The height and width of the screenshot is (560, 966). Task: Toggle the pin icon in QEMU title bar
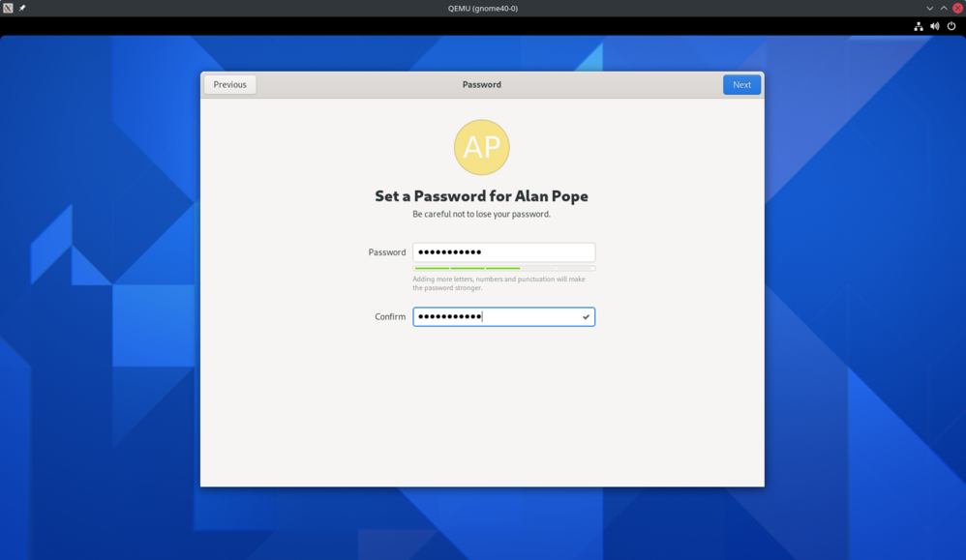[x=22, y=8]
